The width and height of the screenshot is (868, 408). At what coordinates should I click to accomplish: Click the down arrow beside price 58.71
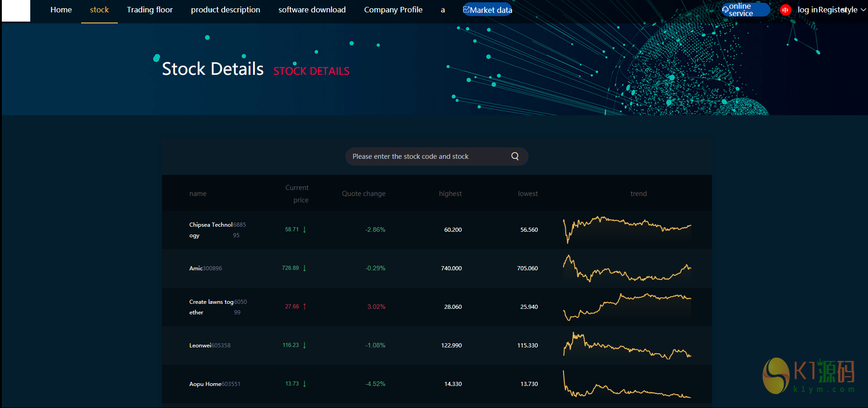click(x=304, y=229)
